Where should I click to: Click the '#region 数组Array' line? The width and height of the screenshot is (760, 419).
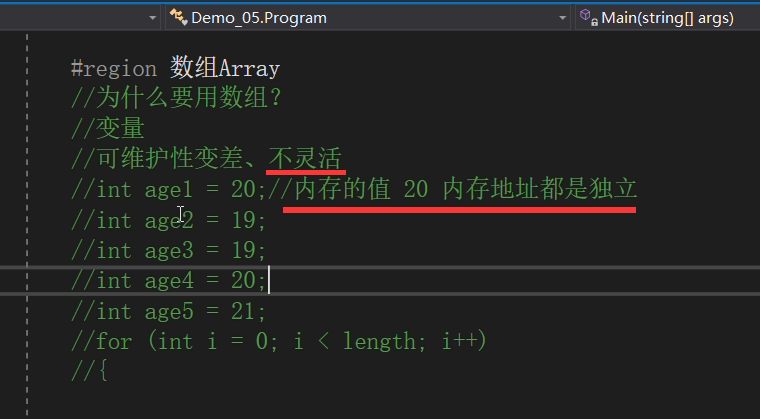pyautogui.click(x=175, y=68)
